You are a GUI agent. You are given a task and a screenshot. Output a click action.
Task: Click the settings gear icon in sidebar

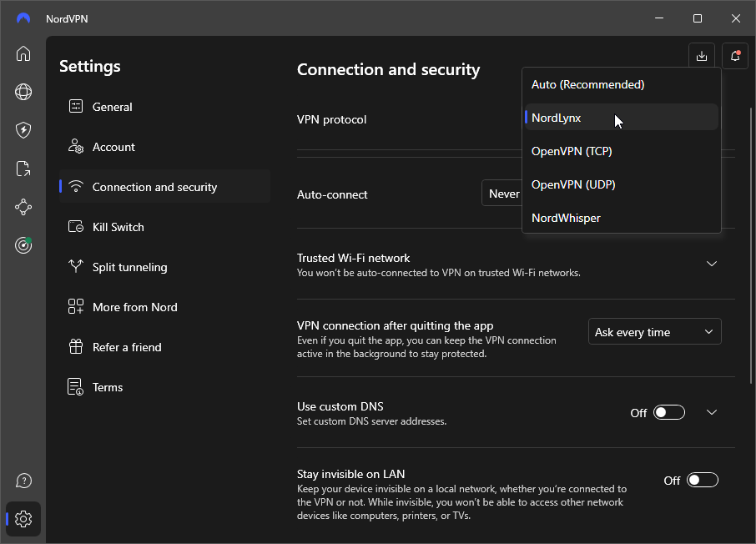tap(23, 519)
